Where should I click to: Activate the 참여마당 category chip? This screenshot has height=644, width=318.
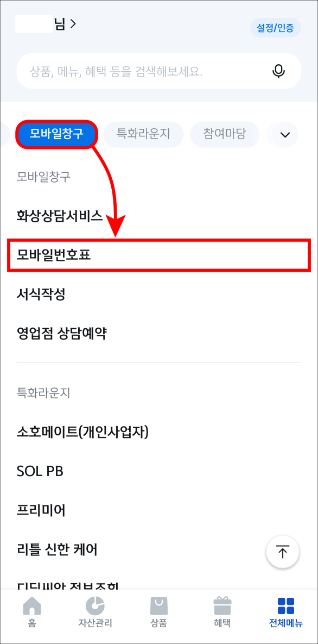225,134
